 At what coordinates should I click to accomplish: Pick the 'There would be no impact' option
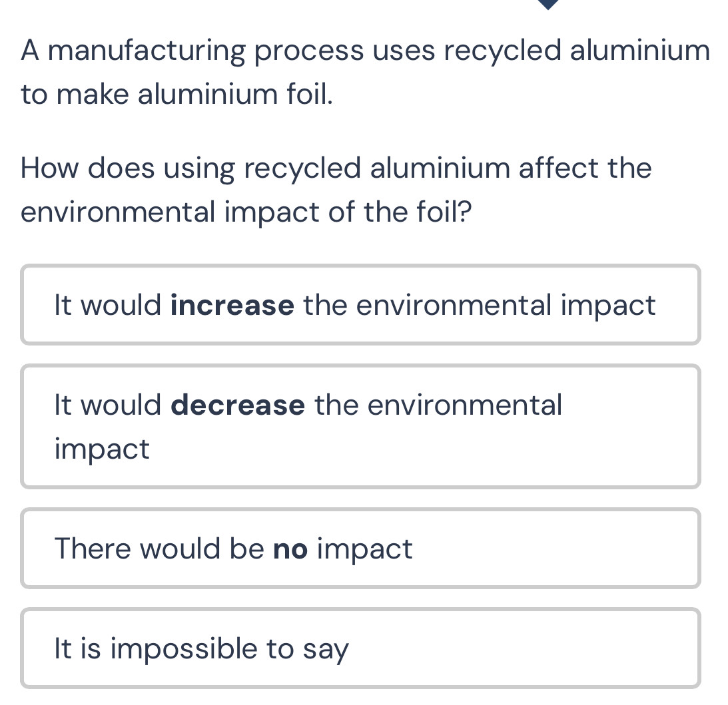point(360,549)
